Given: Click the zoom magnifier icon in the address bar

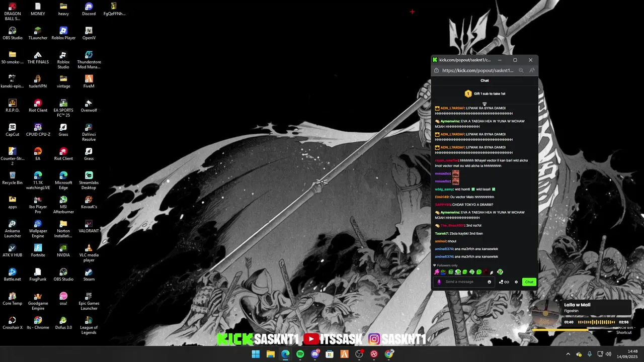Looking at the screenshot, I should [x=521, y=71].
